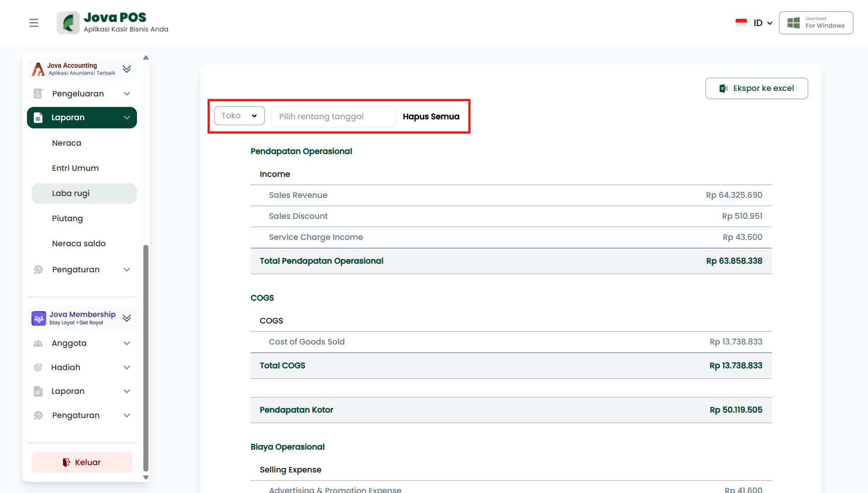This screenshot has width=868, height=493.
Task: Click the Jova Accounting logo icon
Action: (x=38, y=69)
